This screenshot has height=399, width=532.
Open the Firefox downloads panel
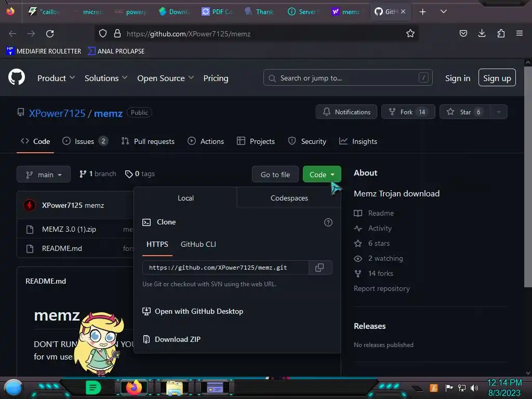(x=482, y=33)
